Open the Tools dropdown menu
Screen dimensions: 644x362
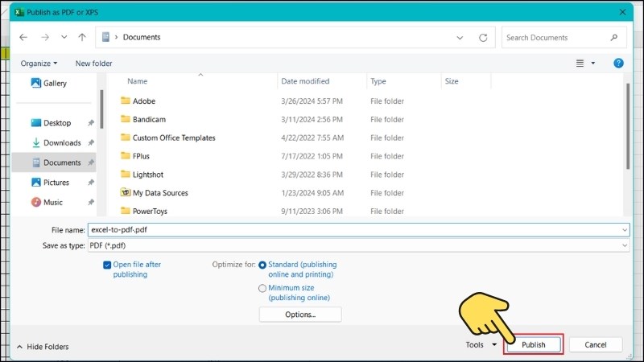[x=481, y=345]
